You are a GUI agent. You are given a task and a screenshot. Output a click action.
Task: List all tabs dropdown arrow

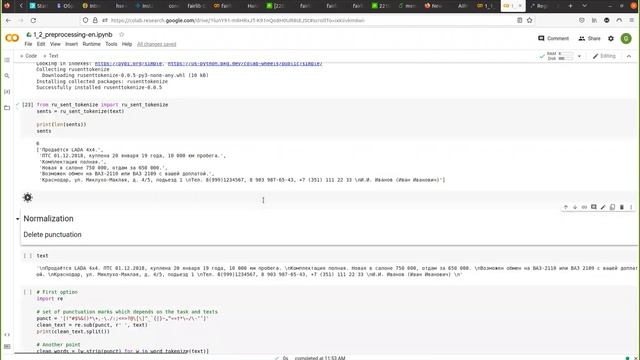584,6
